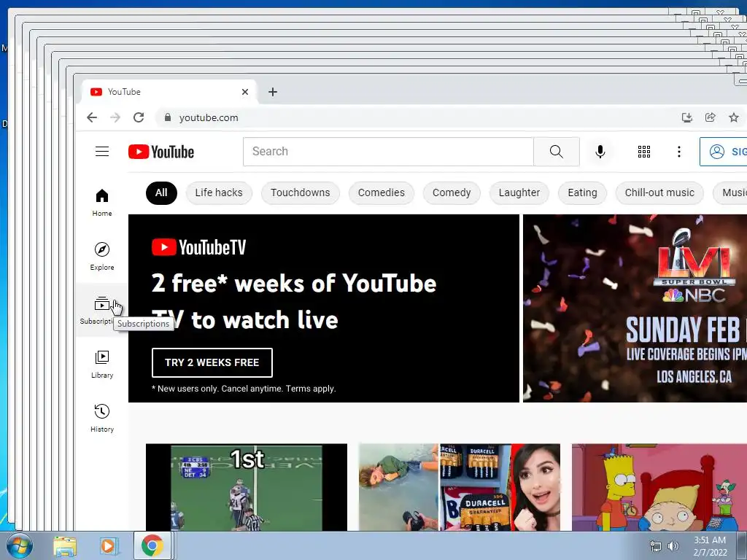This screenshot has width=747, height=560.
Task: Select the Eating chip
Action: pyautogui.click(x=582, y=192)
